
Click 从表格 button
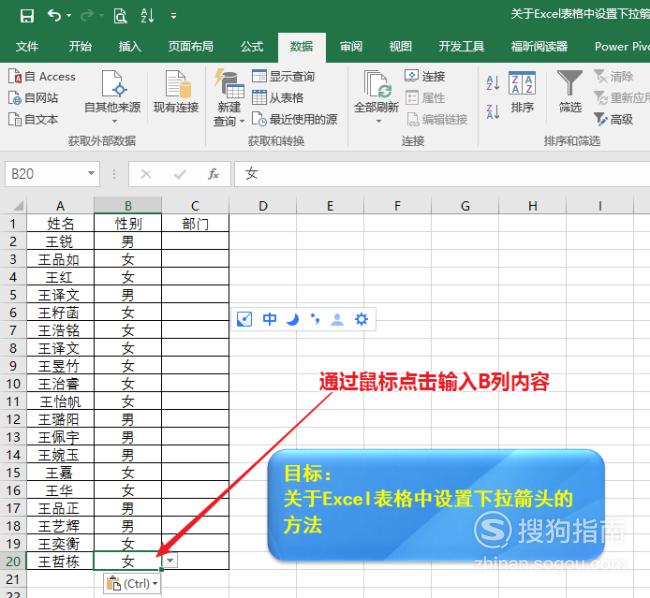(x=278, y=98)
